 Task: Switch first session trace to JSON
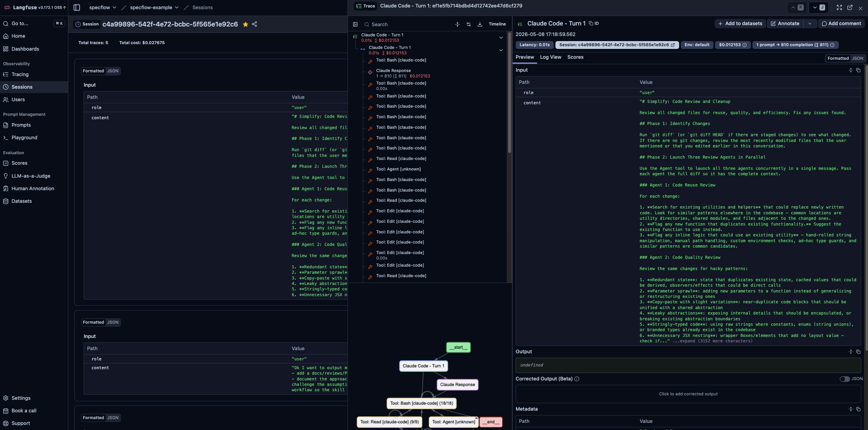click(113, 71)
